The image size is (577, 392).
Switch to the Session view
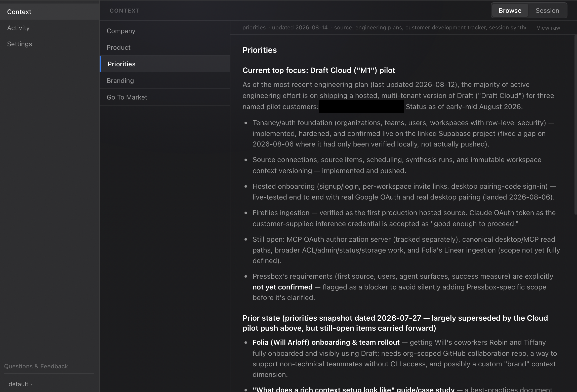click(x=547, y=11)
